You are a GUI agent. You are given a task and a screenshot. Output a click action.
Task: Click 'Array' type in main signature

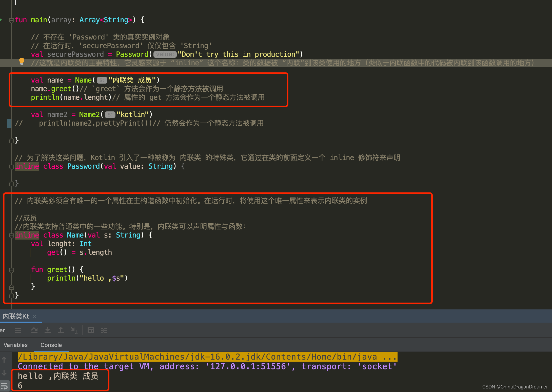click(x=90, y=20)
